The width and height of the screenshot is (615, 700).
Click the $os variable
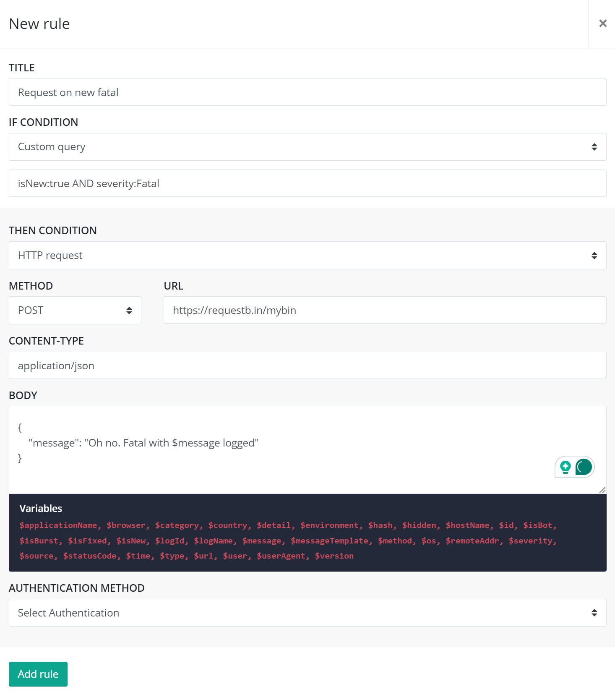click(x=429, y=541)
